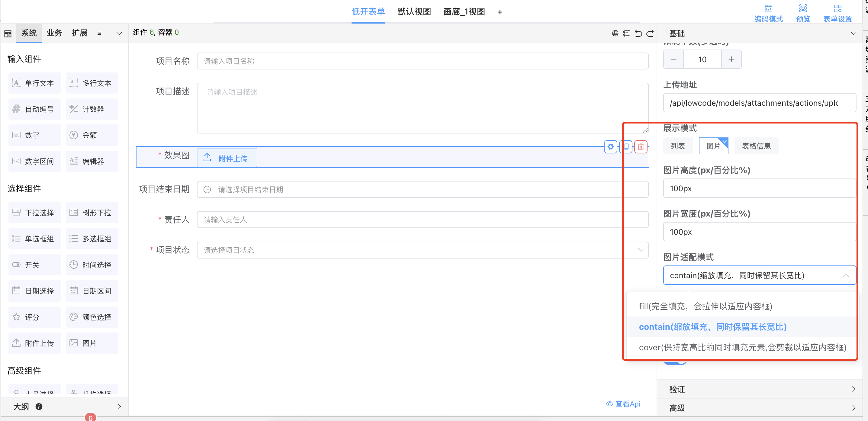Image resolution: width=868 pixels, height=421 pixels.
Task: Select 图片 display mode option
Action: pyautogui.click(x=713, y=146)
